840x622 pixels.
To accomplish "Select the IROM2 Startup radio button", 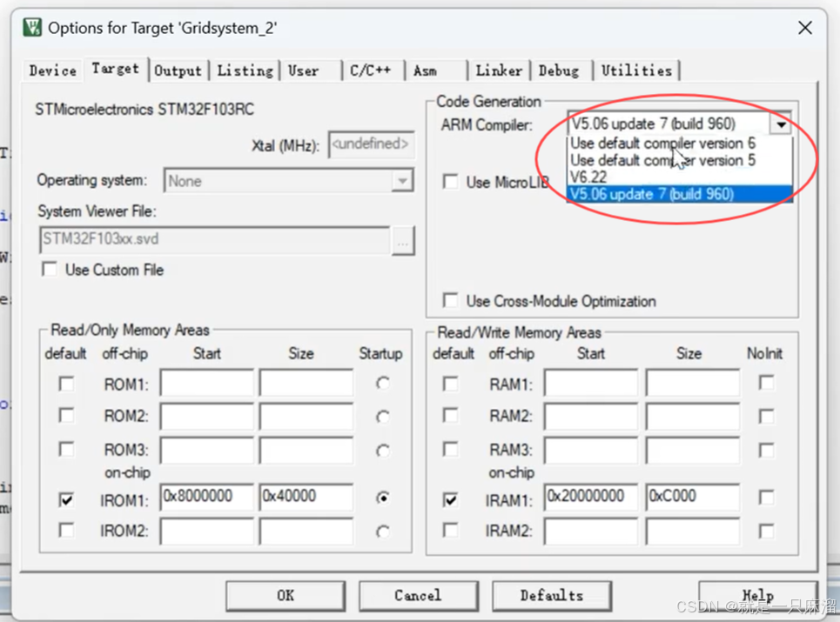I will coord(382,532).
